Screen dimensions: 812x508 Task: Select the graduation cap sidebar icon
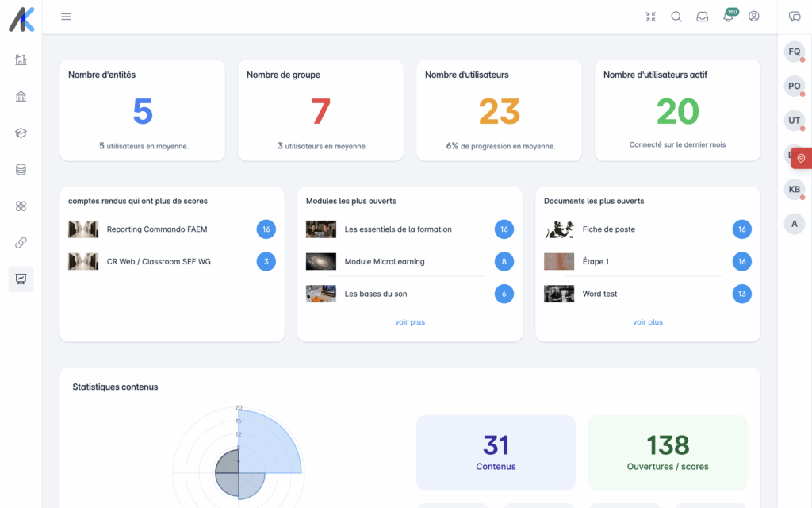pyautogui.click(x=21, y=133)
